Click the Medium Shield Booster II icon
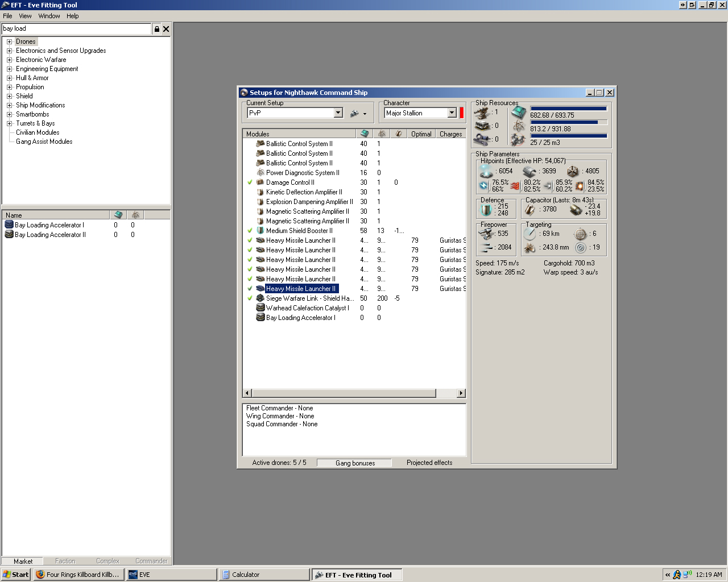 (260, 230)
